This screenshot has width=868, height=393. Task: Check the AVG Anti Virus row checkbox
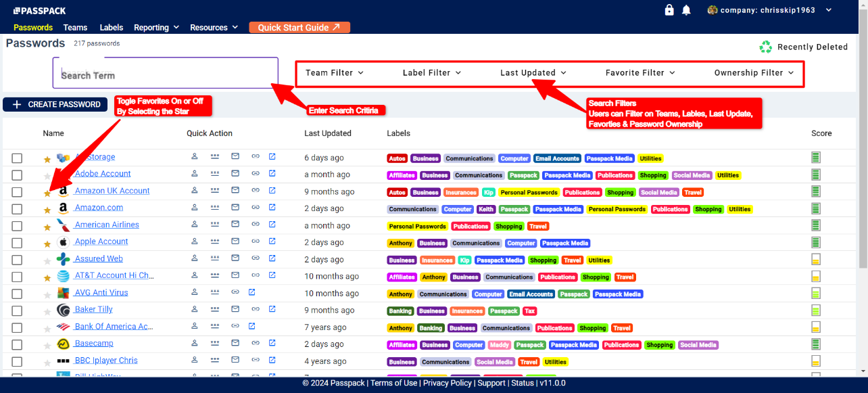pos(17,294)
